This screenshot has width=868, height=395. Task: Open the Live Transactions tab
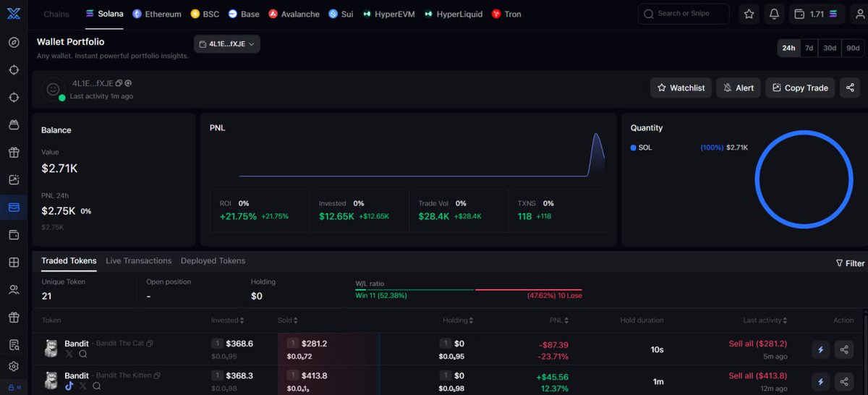(x=139, y=260)
